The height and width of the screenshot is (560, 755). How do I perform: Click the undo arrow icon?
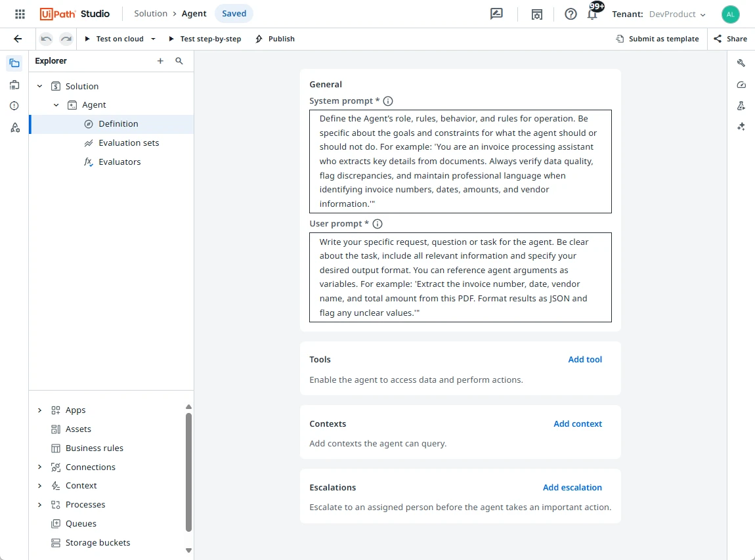click(46, 39)
